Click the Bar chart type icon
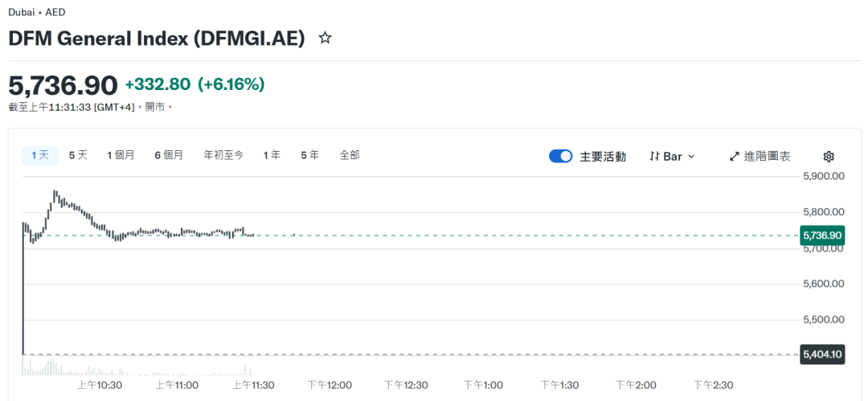The image size is (868, 401). pos(654,157)
